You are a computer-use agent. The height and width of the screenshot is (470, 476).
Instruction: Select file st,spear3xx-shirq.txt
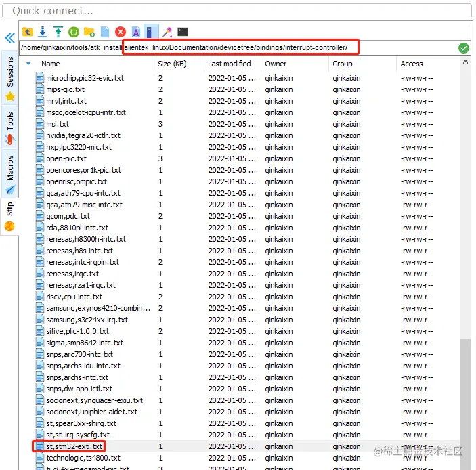[x=81, y=423]
